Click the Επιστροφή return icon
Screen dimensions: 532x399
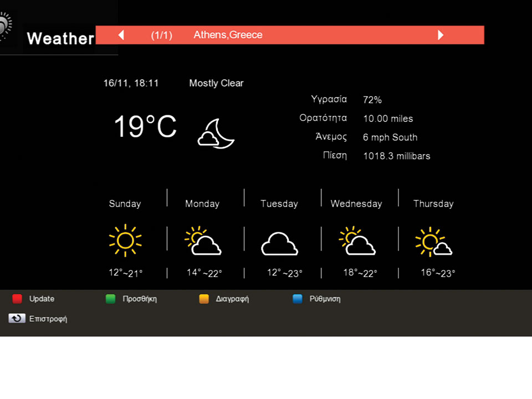click(17, 319)
